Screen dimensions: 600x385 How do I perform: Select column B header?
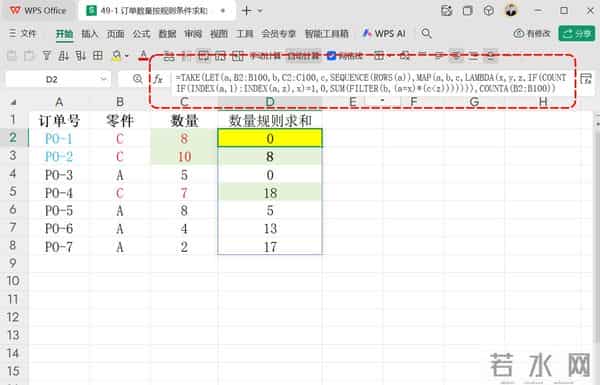coord(120,102)
